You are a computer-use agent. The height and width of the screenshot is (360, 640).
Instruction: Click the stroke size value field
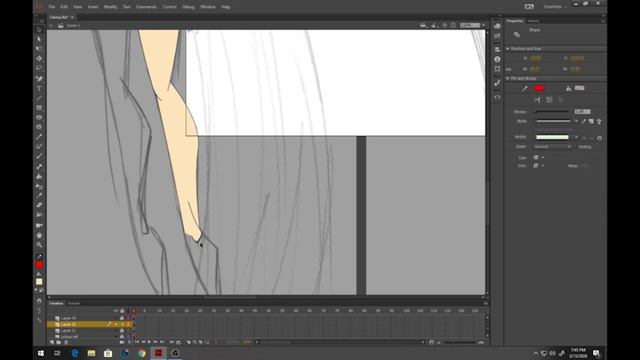582,111
